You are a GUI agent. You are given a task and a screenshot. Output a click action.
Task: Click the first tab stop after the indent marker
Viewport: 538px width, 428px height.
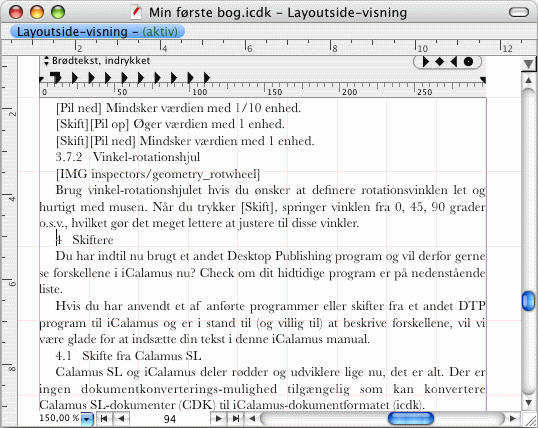click(75, 78)
